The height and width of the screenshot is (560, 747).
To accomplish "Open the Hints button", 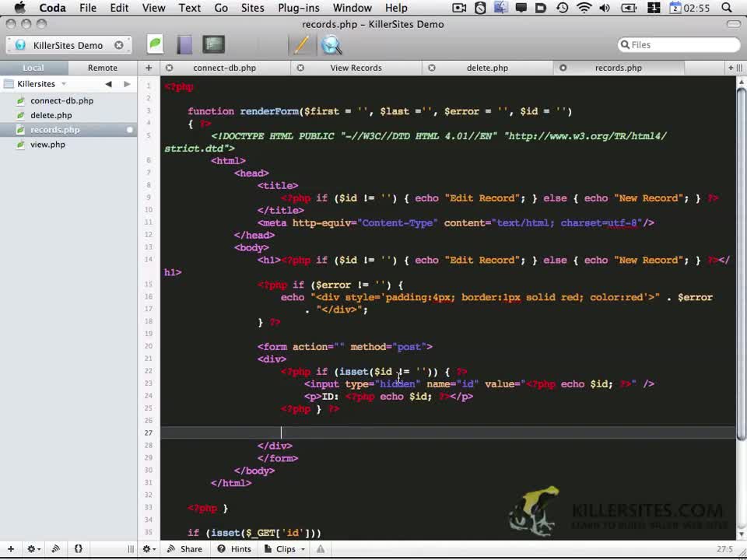I will click(x=234, y=549).
